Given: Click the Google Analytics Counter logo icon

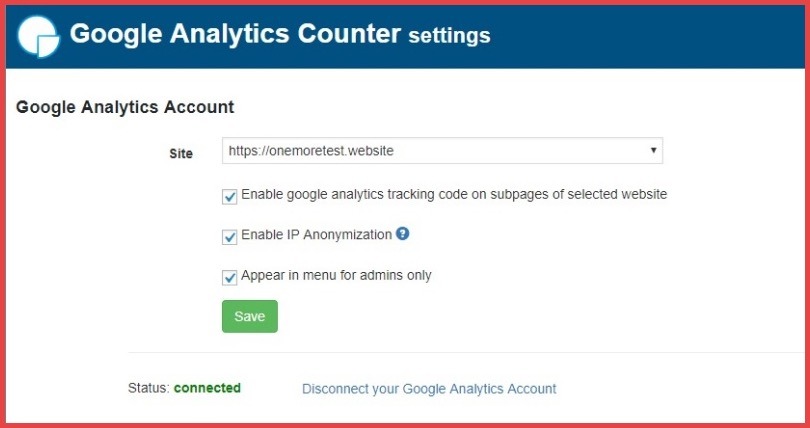Looking at the screenshot, I should coord(39,36).
